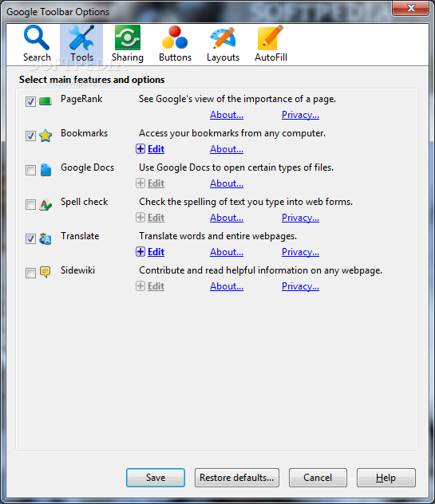435x504 pixels.
Task: Open the Bookmarks About link
Action: click(x=227, y=149)
